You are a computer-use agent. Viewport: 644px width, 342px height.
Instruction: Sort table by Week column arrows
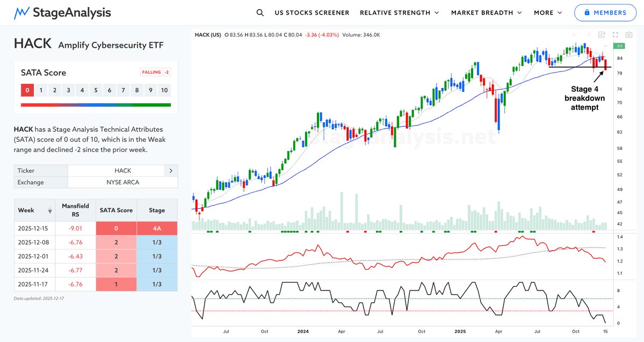tap(50, 210)
